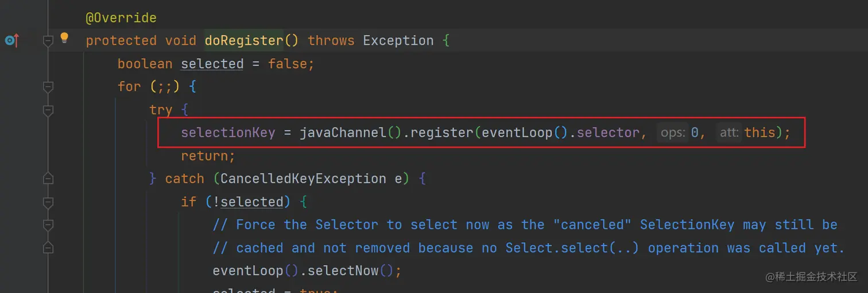868x293 pixels.
Task: Click the 'protected' access modifier
Action: pos(121,41)
